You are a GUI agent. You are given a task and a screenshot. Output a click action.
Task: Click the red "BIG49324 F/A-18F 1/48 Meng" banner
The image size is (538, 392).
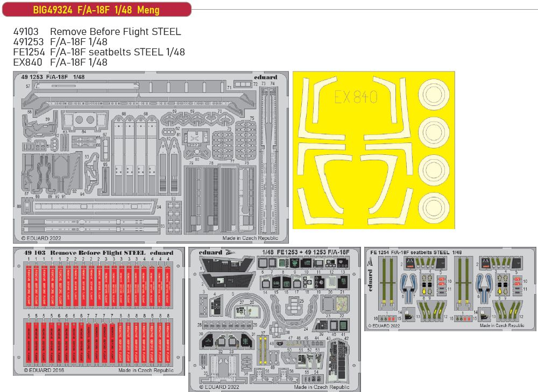(x=96, y=9)
